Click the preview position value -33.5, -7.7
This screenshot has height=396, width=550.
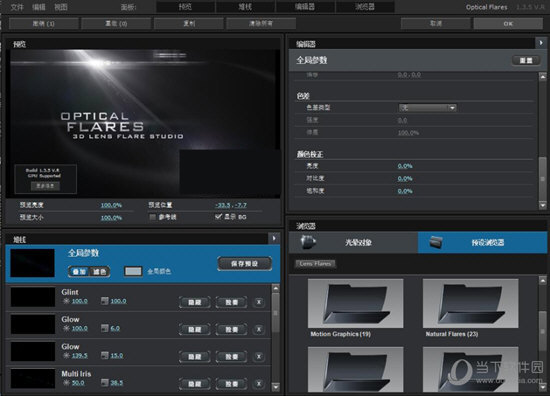click(x=231, y=205)
